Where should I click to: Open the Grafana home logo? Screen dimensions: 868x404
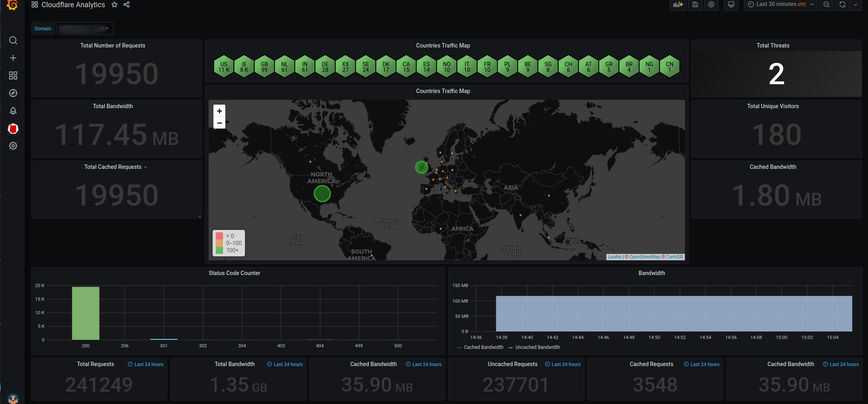coord(12,5)
